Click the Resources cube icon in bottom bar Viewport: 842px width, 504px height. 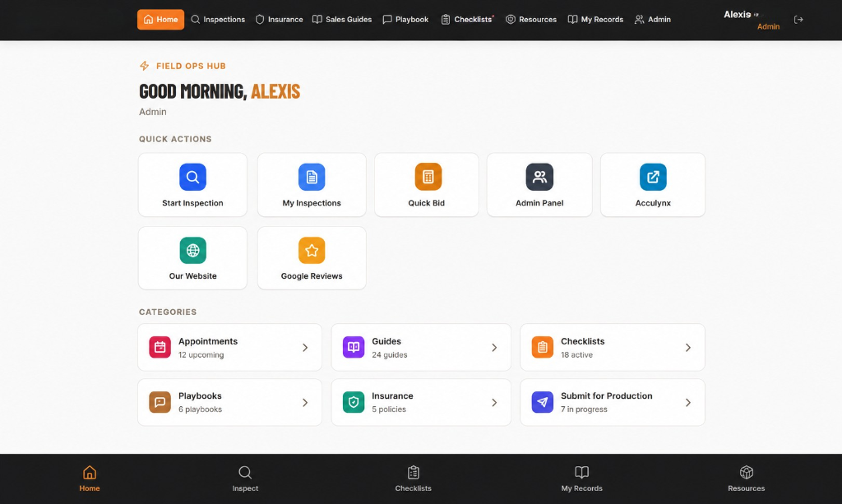click(x=747, y=472)
